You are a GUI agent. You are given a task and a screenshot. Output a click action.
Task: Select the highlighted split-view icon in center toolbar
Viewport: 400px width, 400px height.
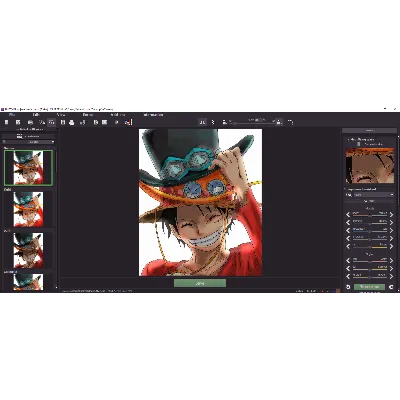tap(202, 122)
